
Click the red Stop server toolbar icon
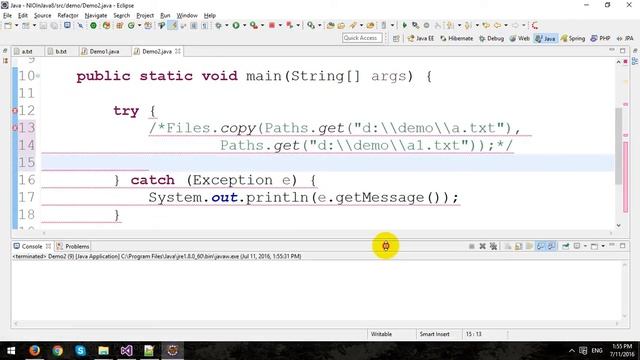pyautogui.click(x=272, y=25)
